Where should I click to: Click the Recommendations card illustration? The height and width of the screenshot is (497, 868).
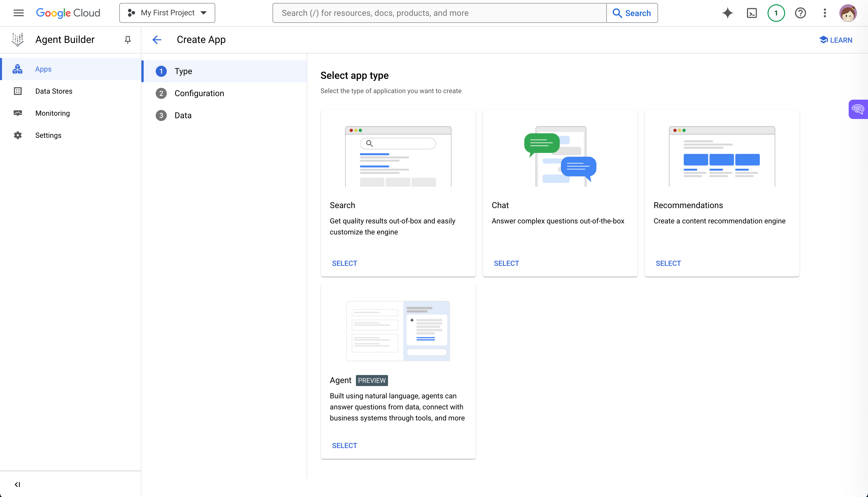tap(722, 156)
